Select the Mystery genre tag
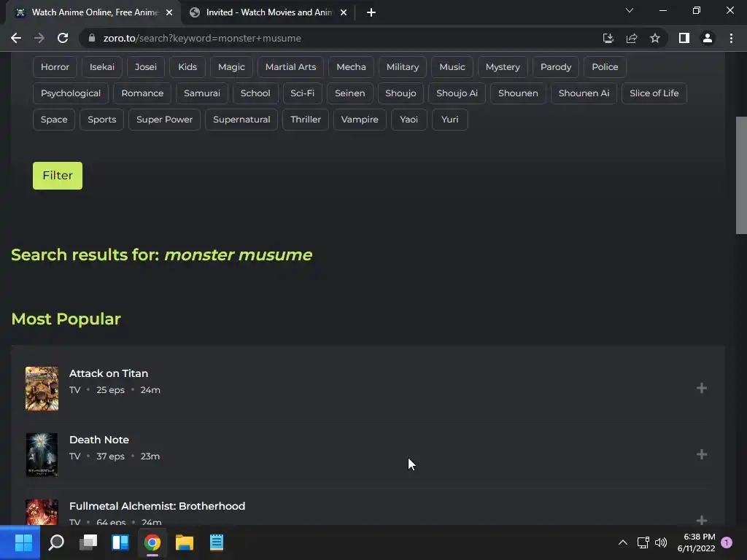Image resolution: width=747 pixels, height=560 pixels. coord(503,67)
